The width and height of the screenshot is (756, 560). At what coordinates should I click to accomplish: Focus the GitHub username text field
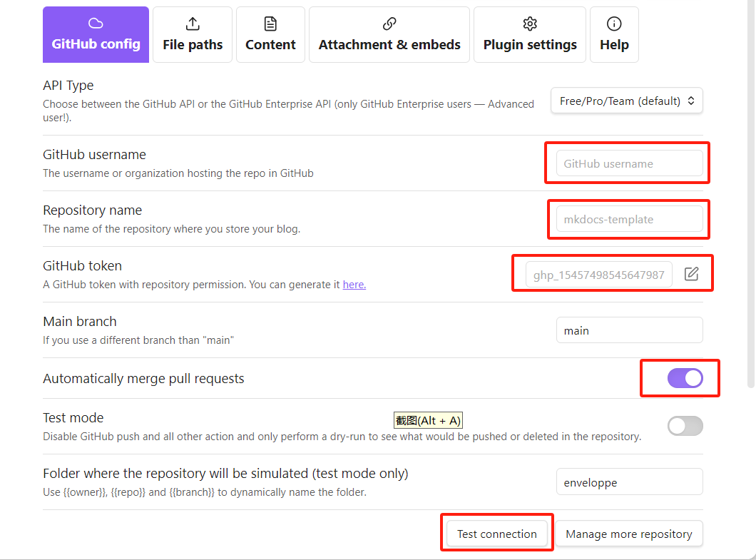[629, 163]
